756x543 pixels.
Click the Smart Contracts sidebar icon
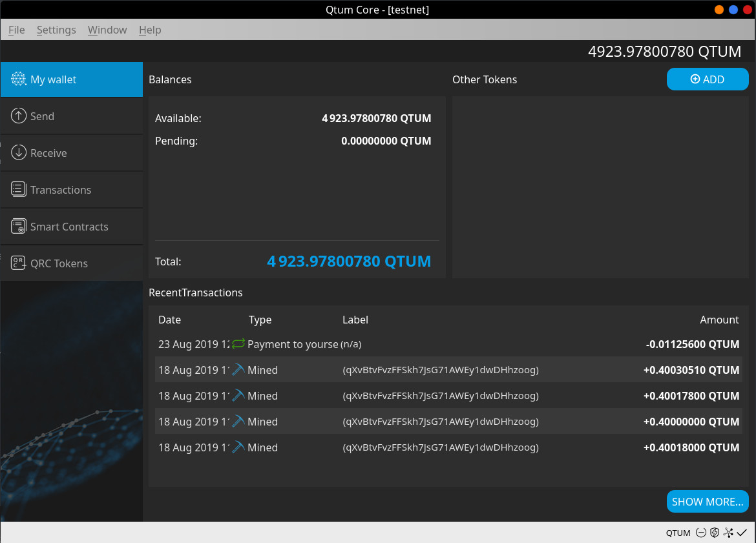pyautogui.click(x=18, y=226)
